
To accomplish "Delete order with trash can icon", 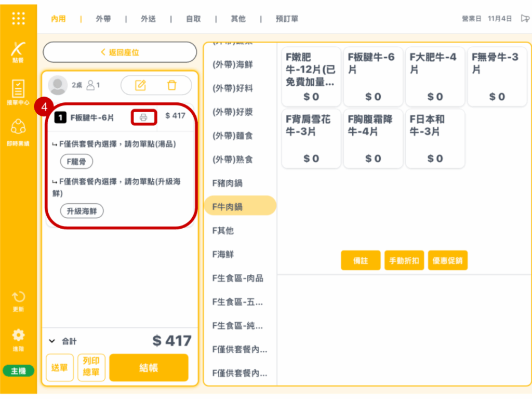I will 171,85.
